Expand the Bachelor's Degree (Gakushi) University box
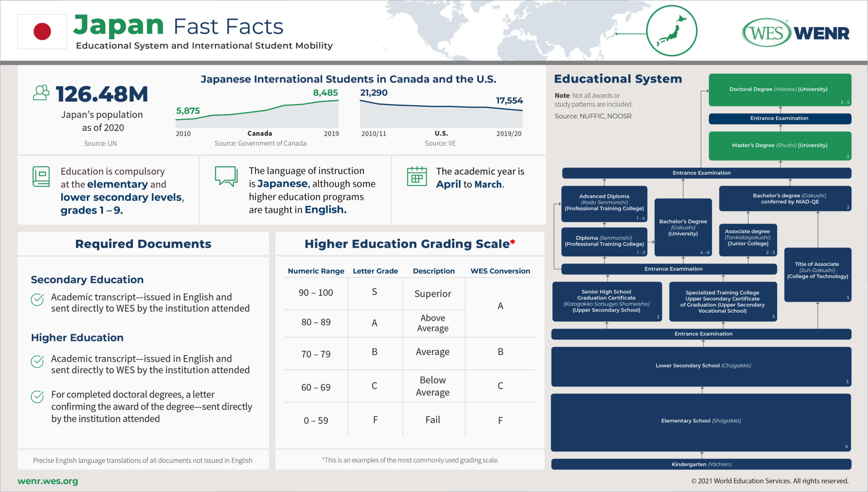Viewport: 868px width, 492px height. (683, 227)
